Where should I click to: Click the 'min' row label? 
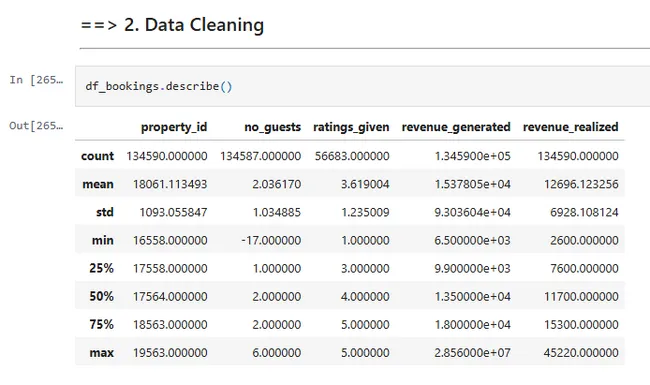pyautogui.click(x=102, y=240)
